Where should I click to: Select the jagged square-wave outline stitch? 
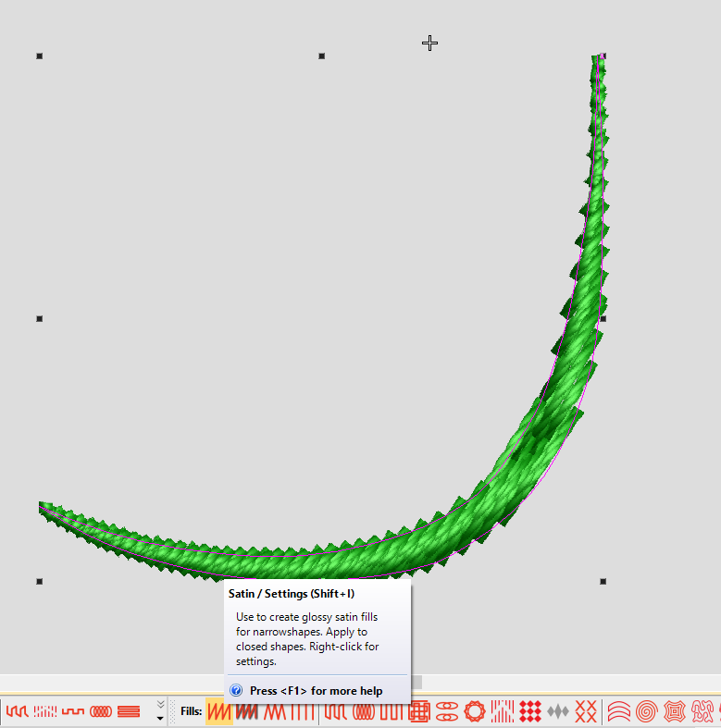tap(17, 711)
